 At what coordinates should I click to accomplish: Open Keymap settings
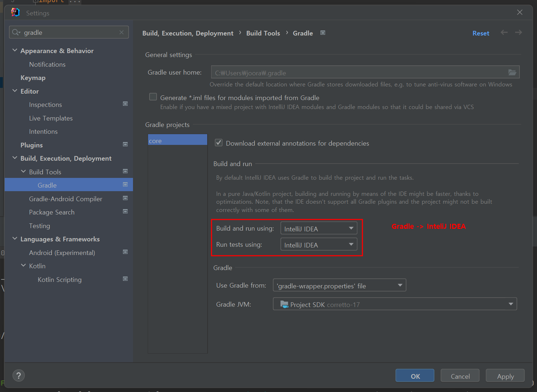(33, 78)
